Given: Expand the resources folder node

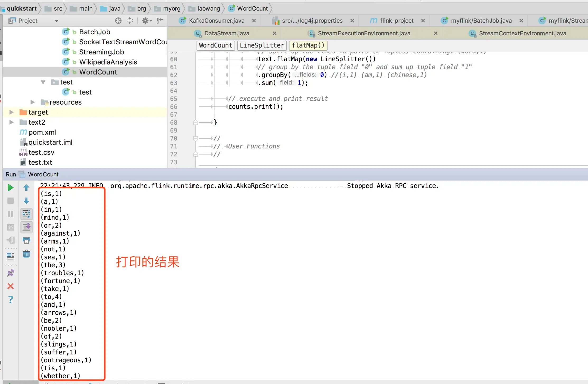Looking at the screenshot, I should click(x=32, y=102).
